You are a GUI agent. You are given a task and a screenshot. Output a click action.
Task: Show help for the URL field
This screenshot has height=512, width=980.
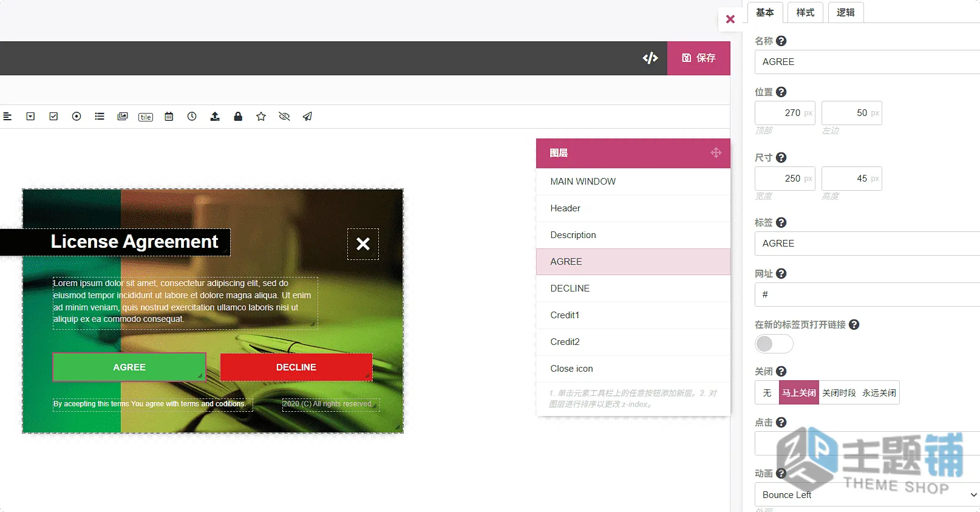tap(781, 273)
